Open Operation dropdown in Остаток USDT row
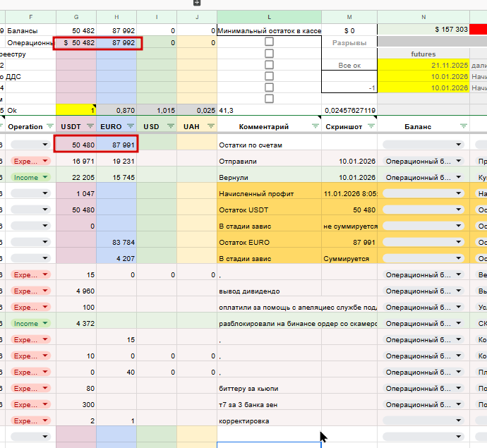487x448 pixels. 30,210
